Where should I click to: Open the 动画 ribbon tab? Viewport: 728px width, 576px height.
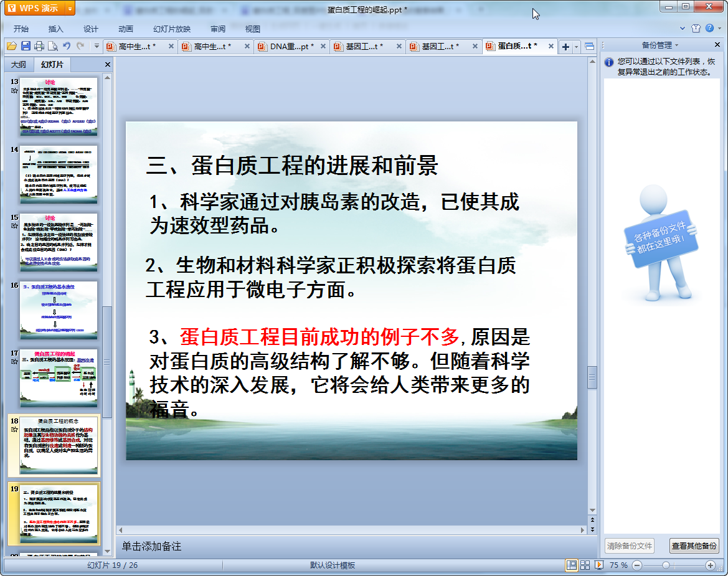point(125,29)
